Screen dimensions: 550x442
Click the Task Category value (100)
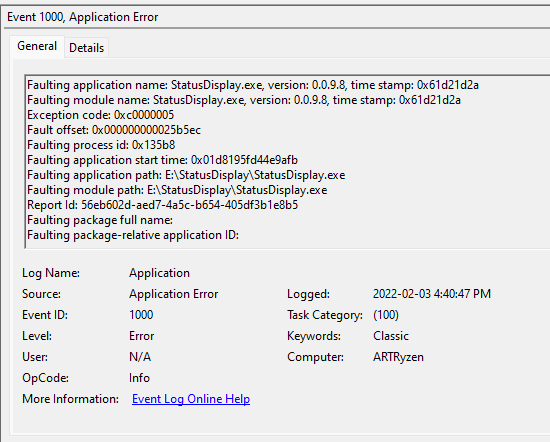386,315
